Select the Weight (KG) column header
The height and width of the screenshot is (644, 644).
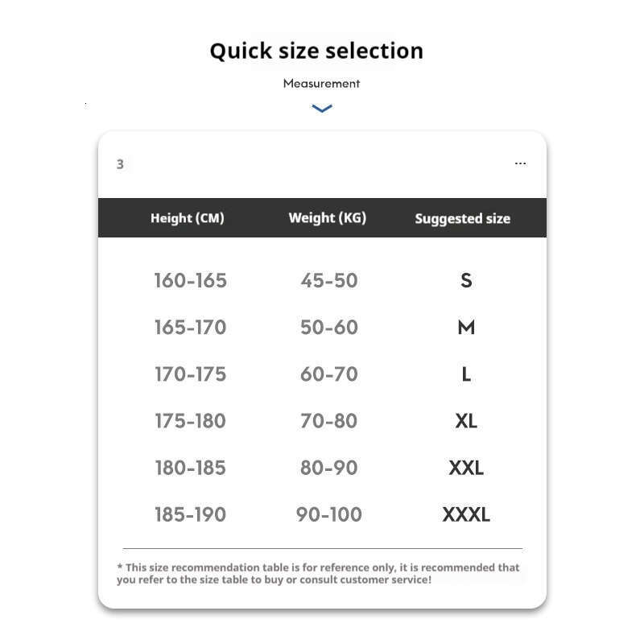[328, 218]
